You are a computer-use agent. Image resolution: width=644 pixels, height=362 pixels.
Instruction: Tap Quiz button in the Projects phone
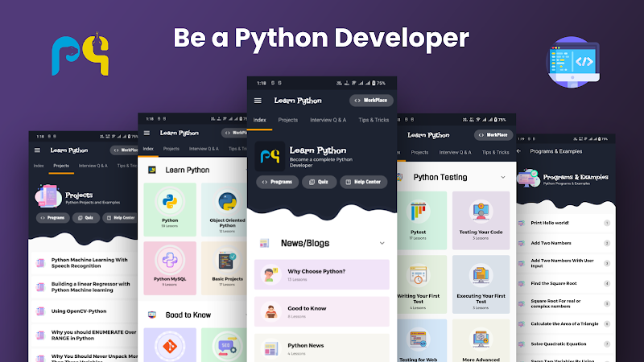point(86,218)
